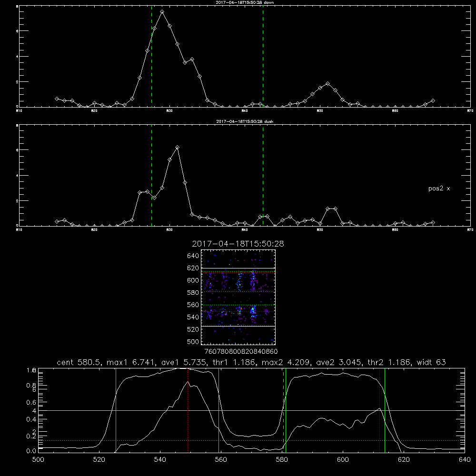Click the 'max2 4.209' value
This screenshot has width=476, height=476.
(x=286, y=362)
